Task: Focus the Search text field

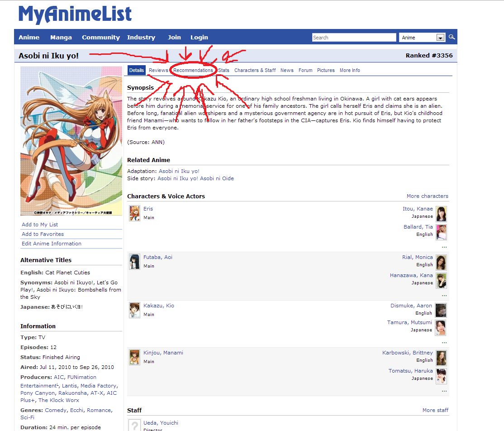Action: coord(354,38)
